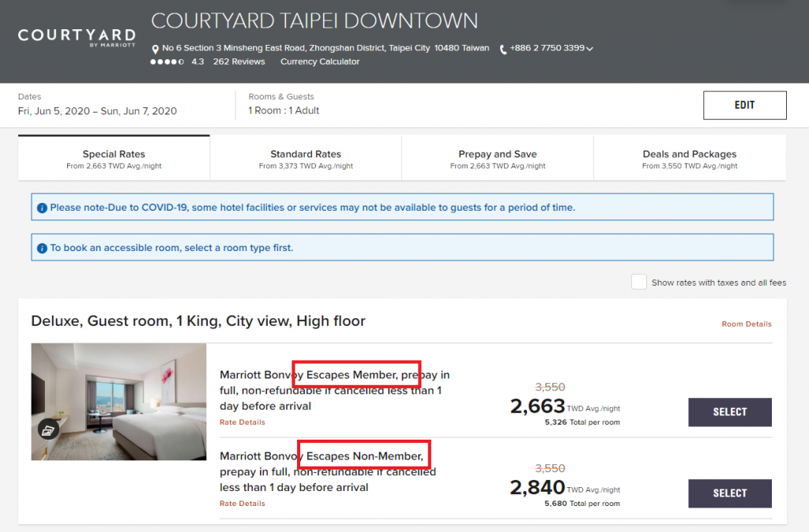Click the accessible room notice text
This screenshot has height=532, width=809.
point(171,247)
